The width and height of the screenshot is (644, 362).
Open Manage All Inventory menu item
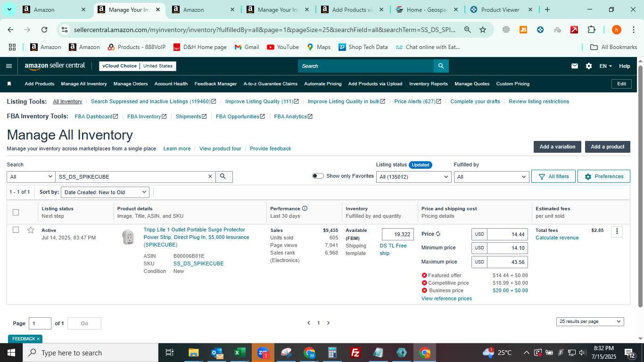point(84,84)
